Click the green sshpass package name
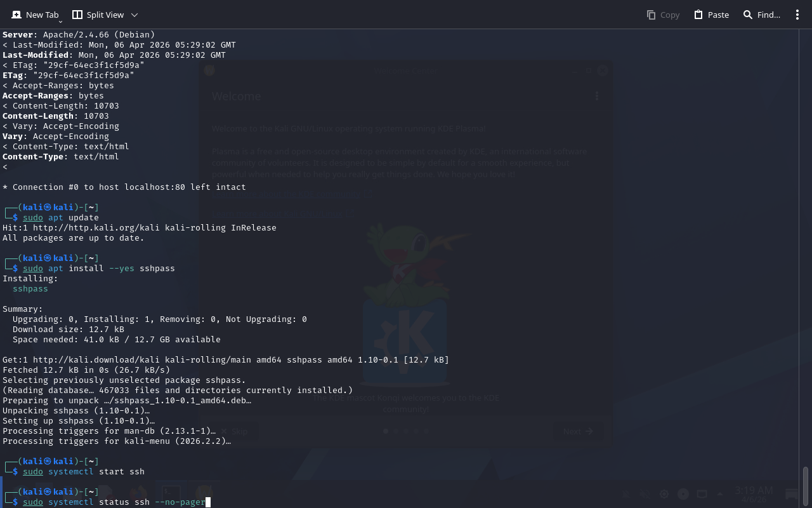The width and height of the screenshot is (812, 508). pos(30,289)
